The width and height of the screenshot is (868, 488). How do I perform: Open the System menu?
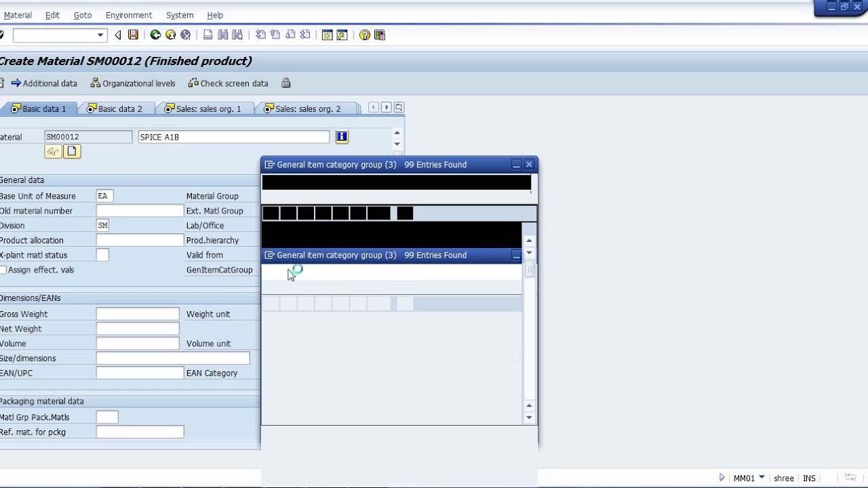click(x=180, y=15)
